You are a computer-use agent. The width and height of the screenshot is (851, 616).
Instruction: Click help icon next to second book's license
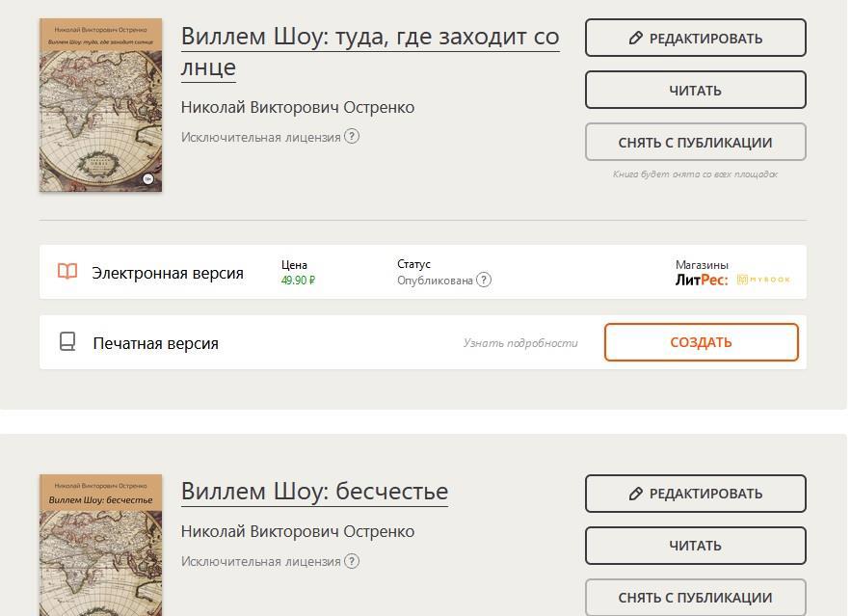point(352,561)
